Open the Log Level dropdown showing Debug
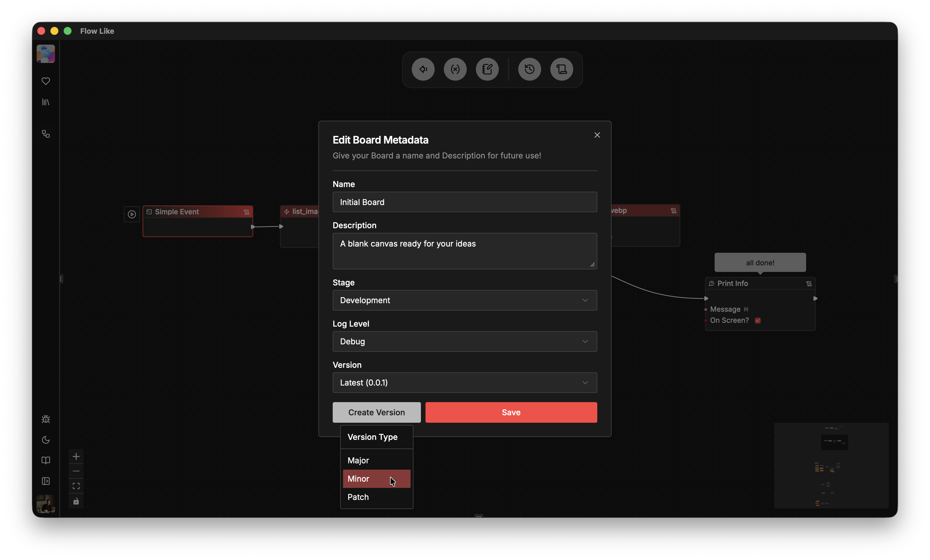Screen dimensions: 930x560 click(465, 341)
